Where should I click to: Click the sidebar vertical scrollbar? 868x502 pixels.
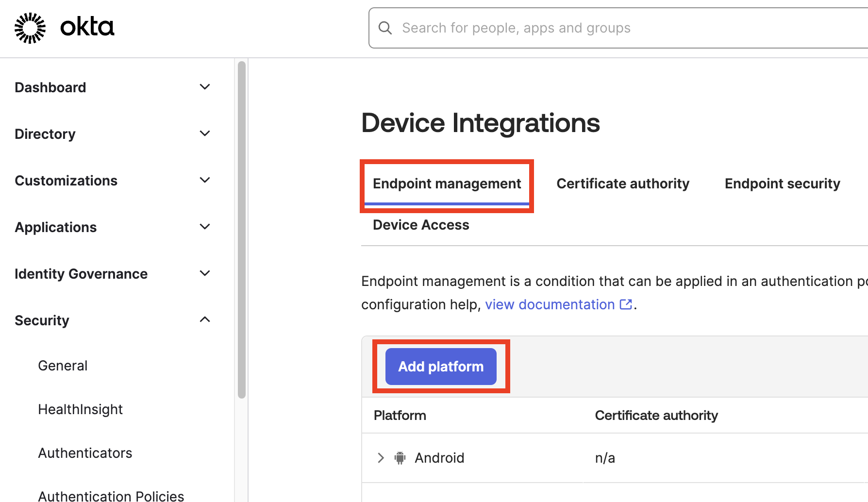(242, 229)
